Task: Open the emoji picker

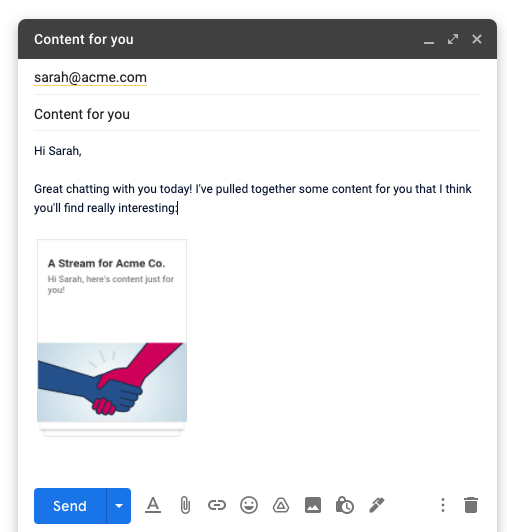Action: point(249,505)
